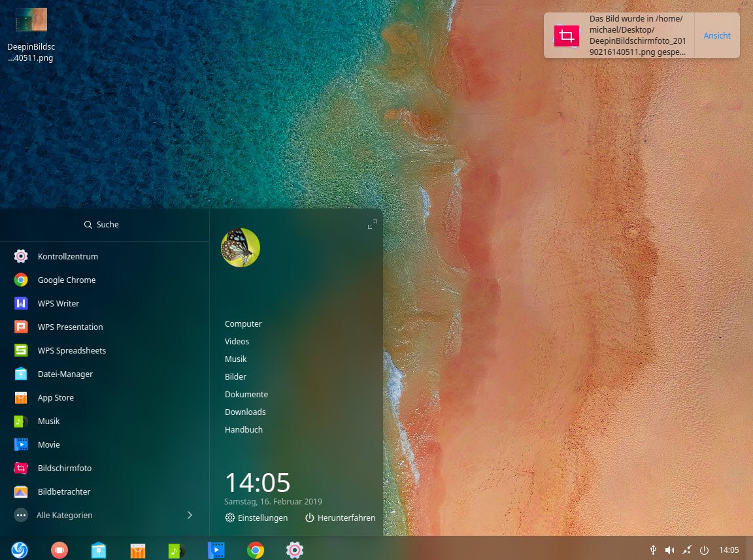Open Bilder folder link
This screenshot has width=753, height=560.
[x=235, y=377]
